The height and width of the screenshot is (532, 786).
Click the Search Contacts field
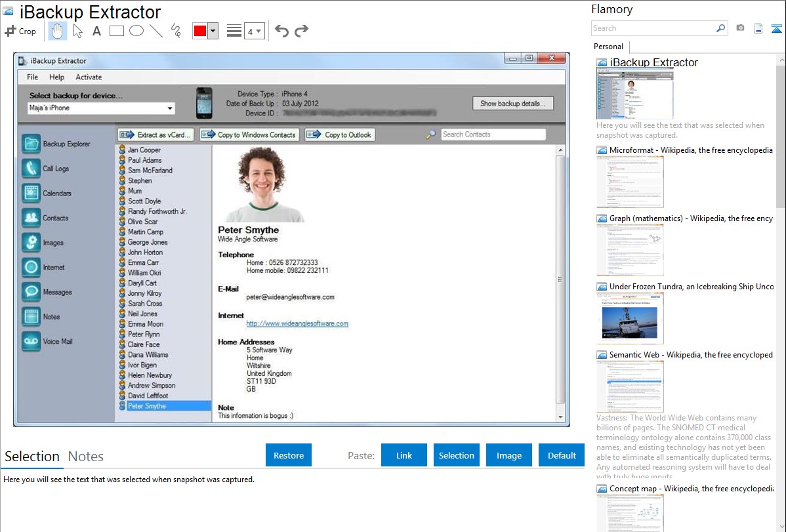click(493, 134)
